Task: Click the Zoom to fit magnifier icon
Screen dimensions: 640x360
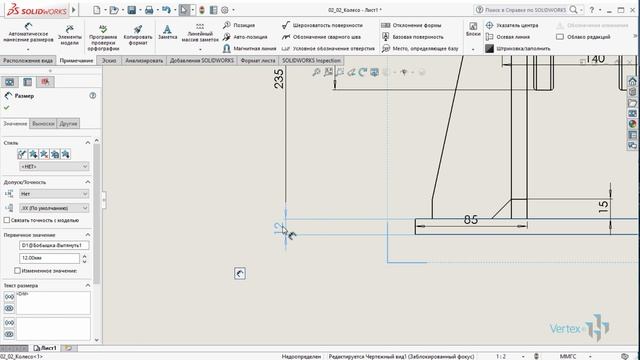Action: tap(316, 72)
